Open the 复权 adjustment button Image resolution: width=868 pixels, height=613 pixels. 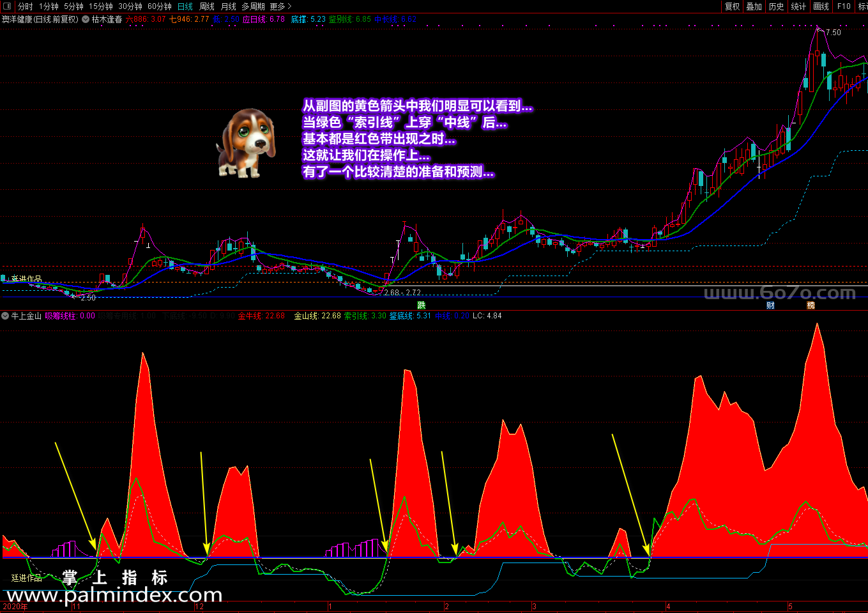coord(732,6)
